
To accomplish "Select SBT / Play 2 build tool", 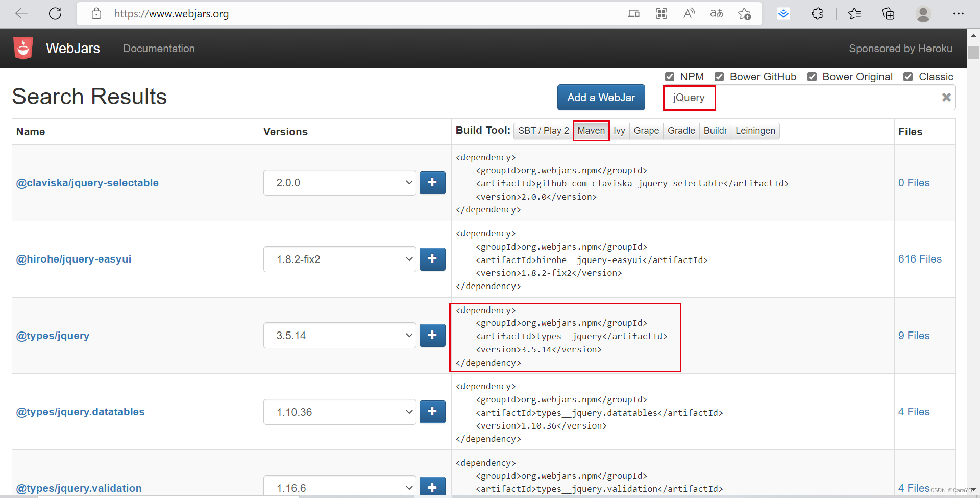I will point(543,131).
